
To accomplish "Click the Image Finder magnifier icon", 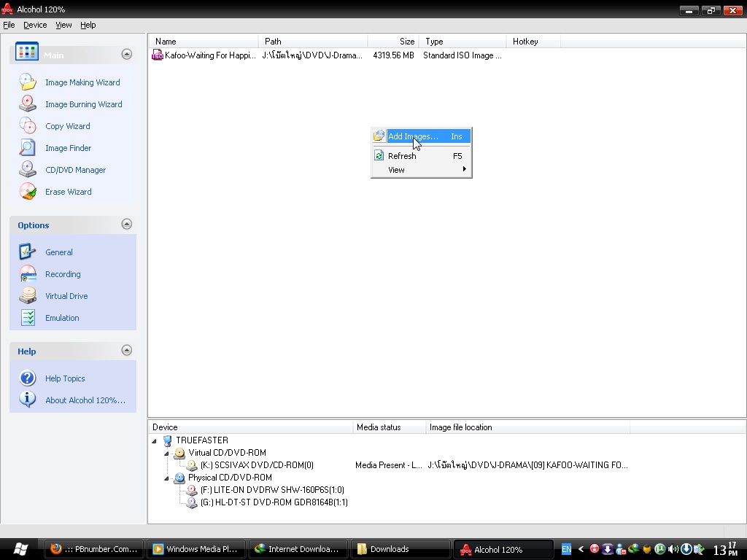I will click(28, 147).
